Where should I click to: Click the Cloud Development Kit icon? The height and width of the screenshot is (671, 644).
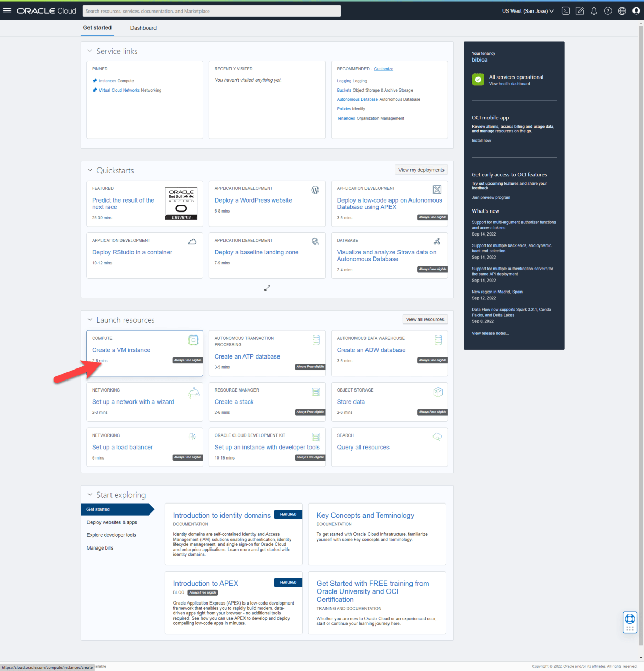[316, 437]
